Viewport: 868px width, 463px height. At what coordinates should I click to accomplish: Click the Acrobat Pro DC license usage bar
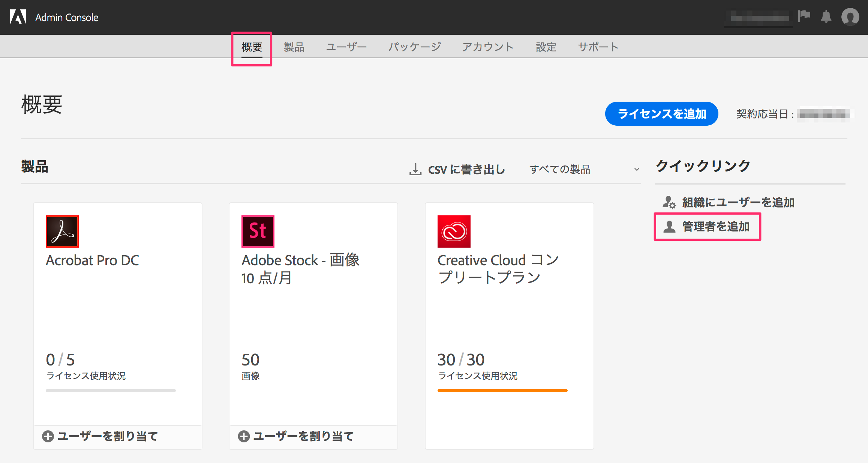pyautogui.click(x=111, y=391)
